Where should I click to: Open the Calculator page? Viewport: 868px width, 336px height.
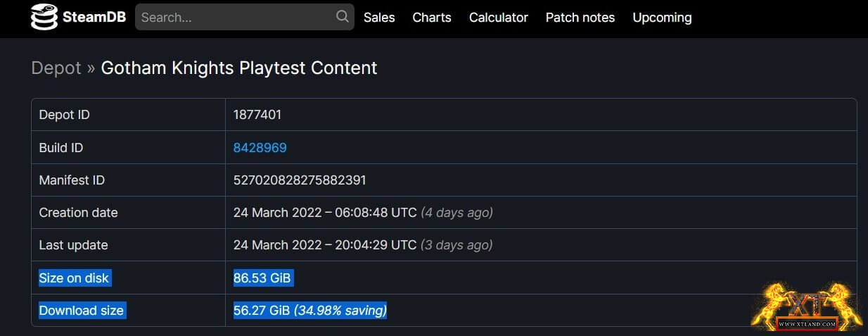point(498,18)
